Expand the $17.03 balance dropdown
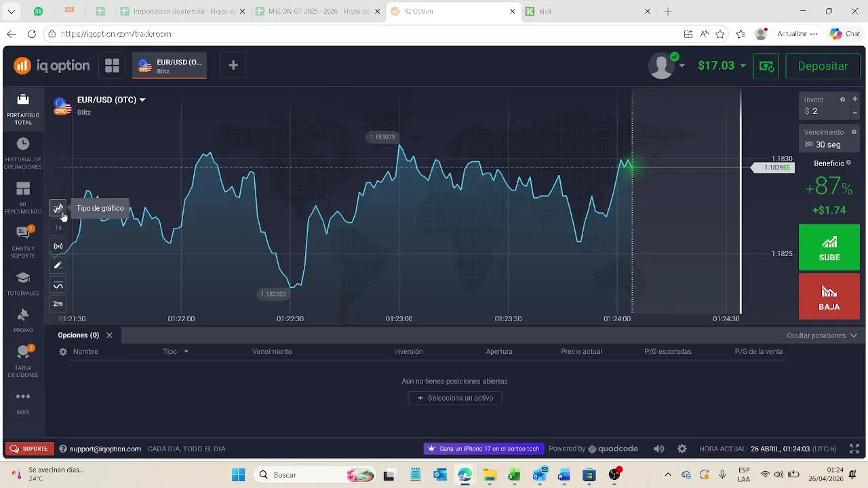Screen dimensions: 868x488 point(722,66)
